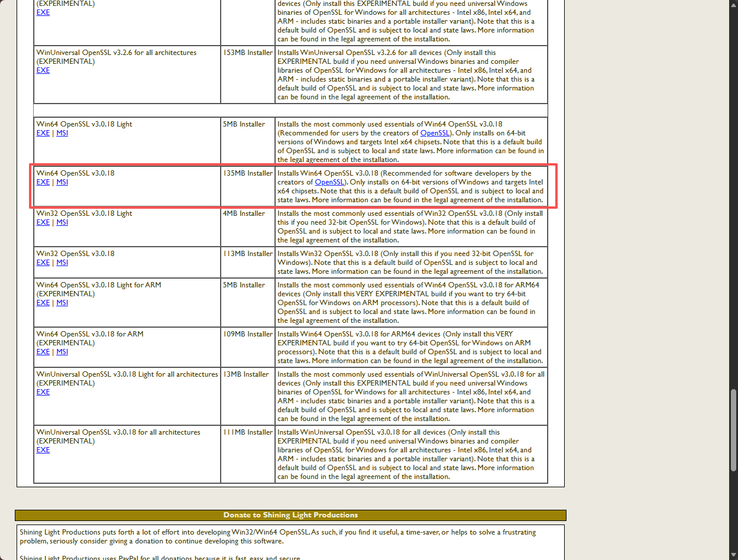Download EXE for WinUniversal OpenSSL v3.2.6 (153MB Installer)
The image size is (738, 560).
point(43,70)
